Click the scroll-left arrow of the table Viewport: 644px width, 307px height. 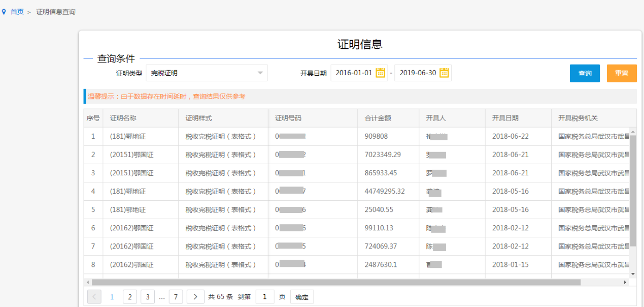pyautogui.click(x=87, y=282)
